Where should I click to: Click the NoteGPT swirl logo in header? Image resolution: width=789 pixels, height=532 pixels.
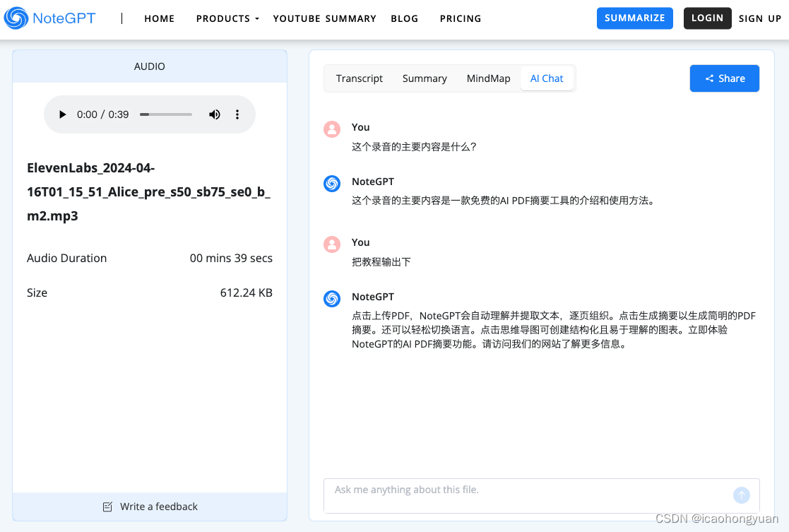point(16,18)
